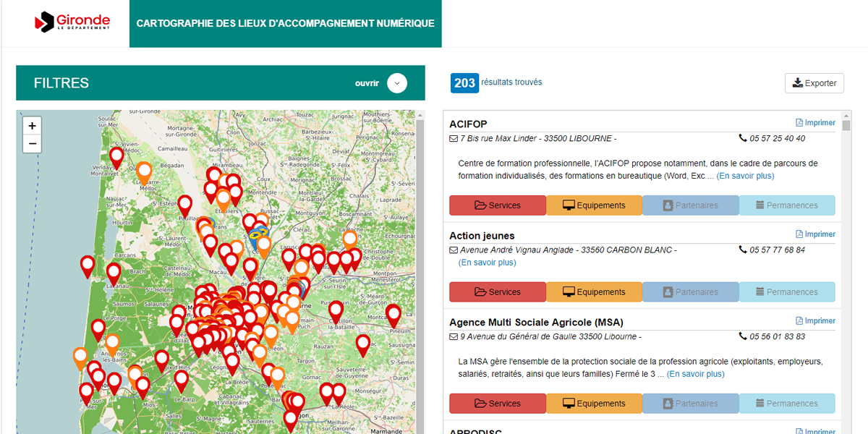Image resolution: width=868 pixels, height=434 pixels.
Task: Open Services for Action jeunes
Action: coord(498,292)
